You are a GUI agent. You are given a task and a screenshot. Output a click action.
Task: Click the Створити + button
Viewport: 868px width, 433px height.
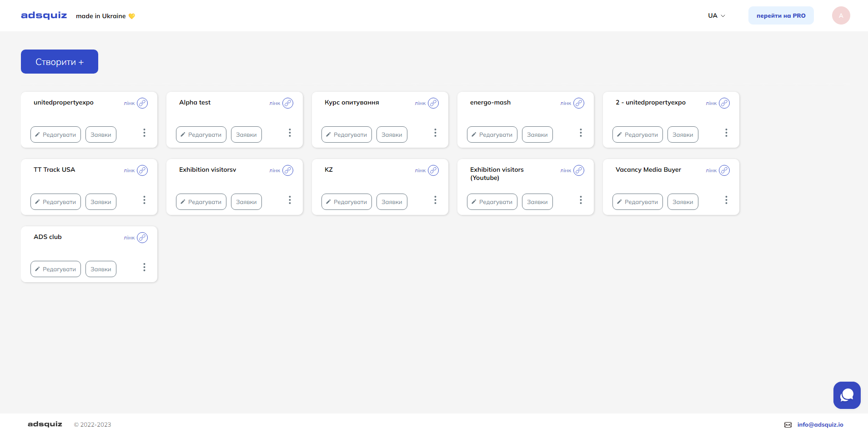60,62
